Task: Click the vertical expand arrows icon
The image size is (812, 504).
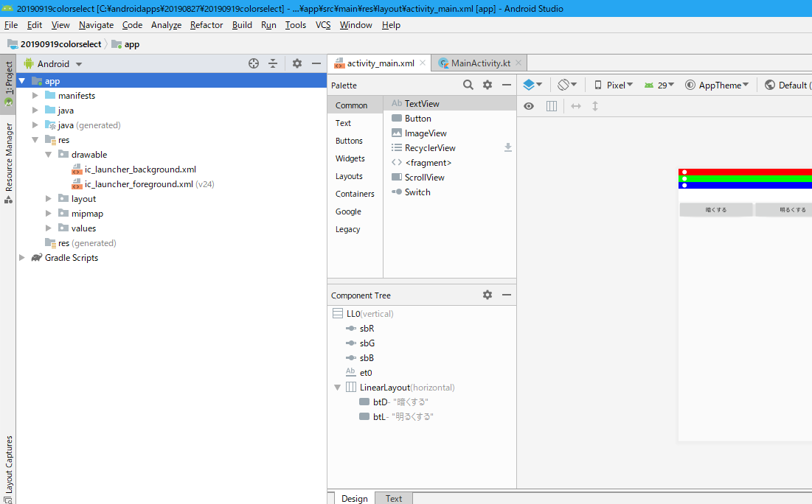Action: coord(595,106)
